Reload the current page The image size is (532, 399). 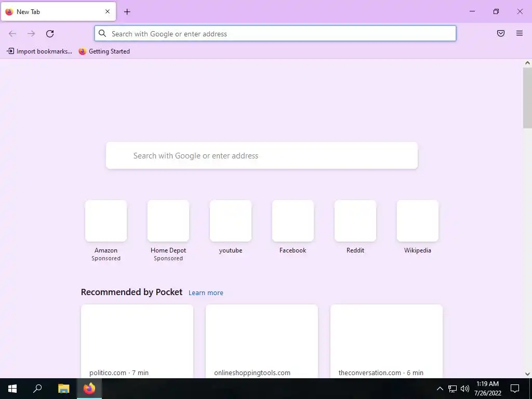pos(50,34)
